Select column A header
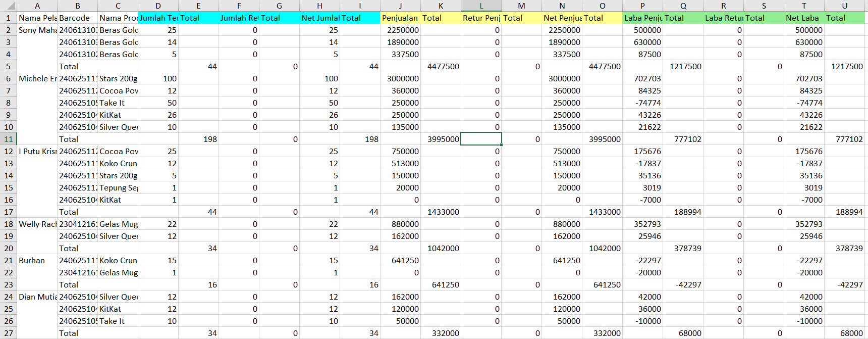This screenshot has width=868, height=339. (x=37, y=6)
